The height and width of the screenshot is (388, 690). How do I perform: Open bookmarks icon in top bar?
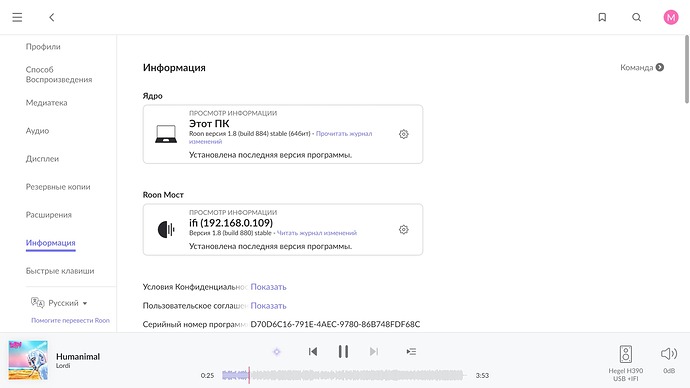(602, 17)
